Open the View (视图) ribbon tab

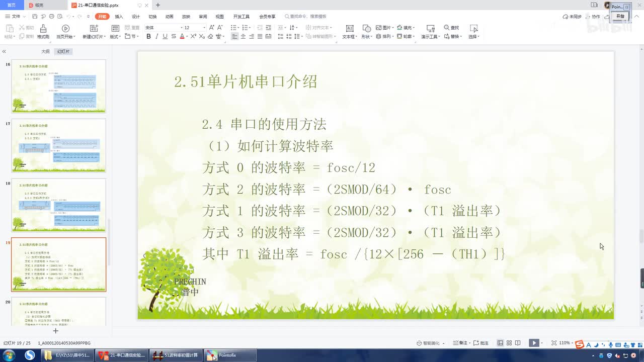[219, 17]
